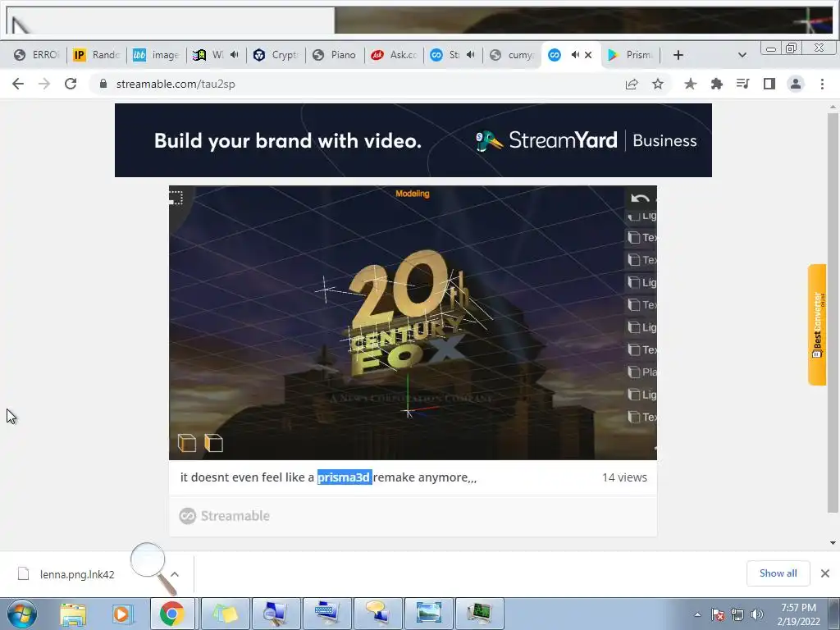
Task: Switch to the ERROR tab
Action: (x=36, y=55)
